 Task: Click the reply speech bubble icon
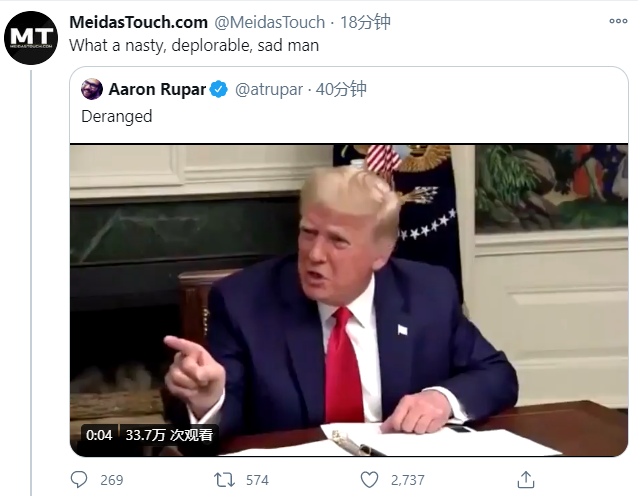click(x=79, y=480)
